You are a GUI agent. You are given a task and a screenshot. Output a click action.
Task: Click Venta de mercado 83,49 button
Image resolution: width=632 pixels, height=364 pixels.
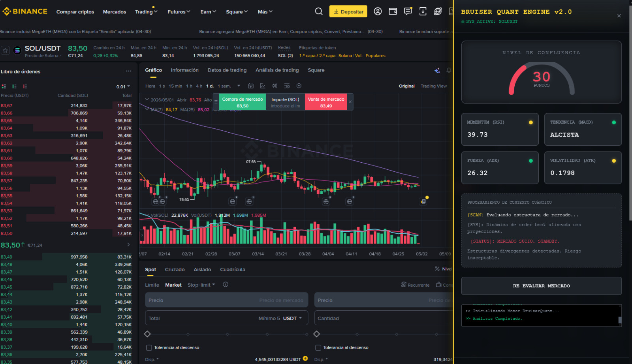[x=326, y=102]
